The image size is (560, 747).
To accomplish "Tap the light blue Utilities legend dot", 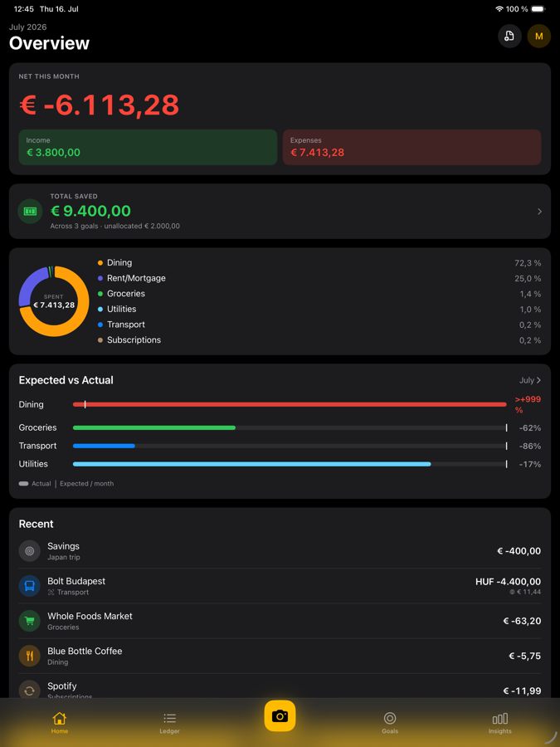I will [x=100, y=310].
